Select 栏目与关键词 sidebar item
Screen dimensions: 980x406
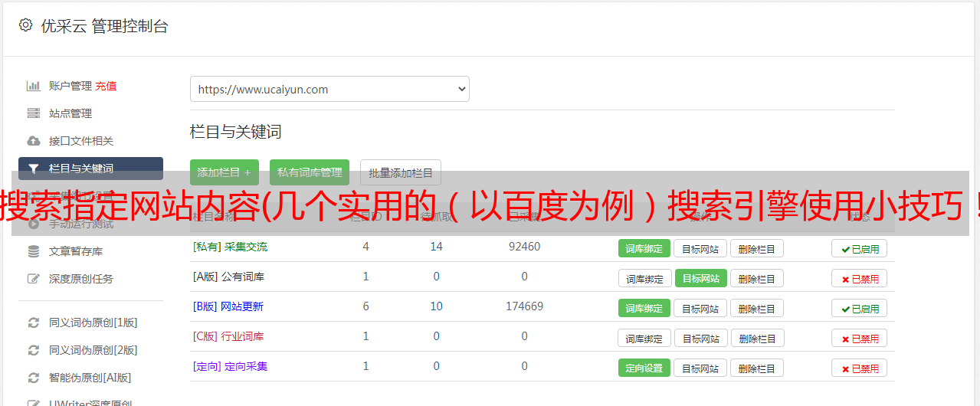[90, 169]
